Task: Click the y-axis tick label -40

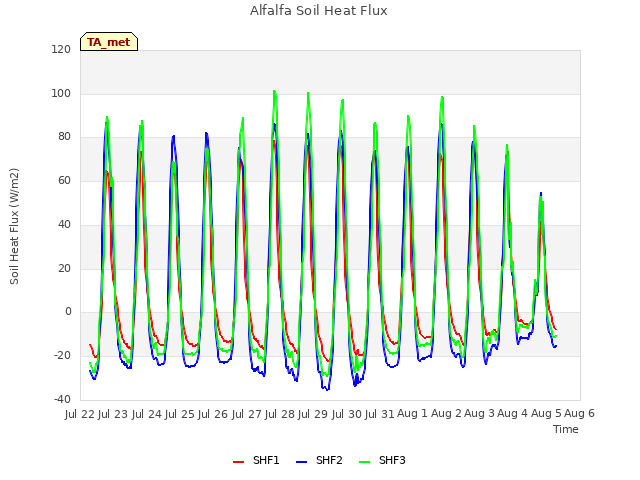Action: [62, 399]
